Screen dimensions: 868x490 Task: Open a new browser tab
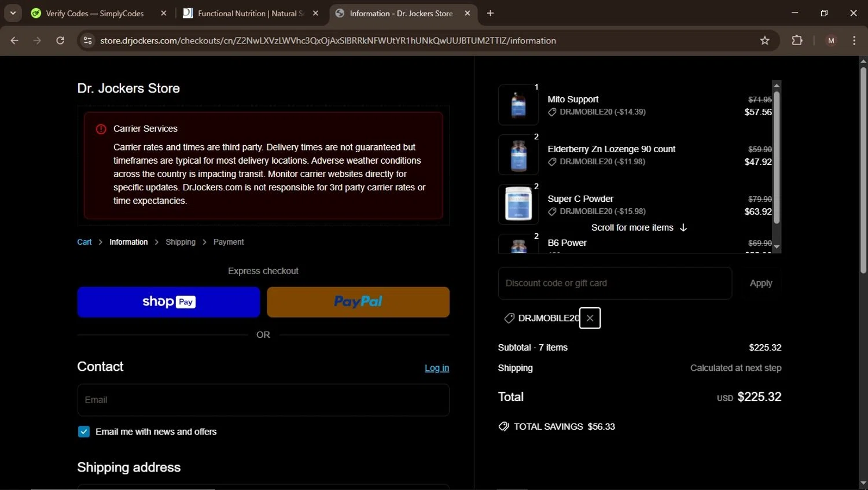coord(490,13)
